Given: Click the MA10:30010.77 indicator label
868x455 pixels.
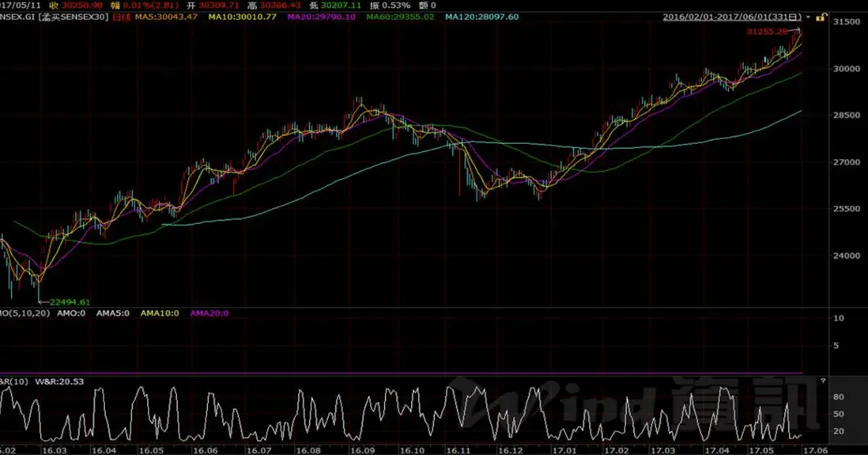Looking at the screenshot, I should [x=242, y=17].
